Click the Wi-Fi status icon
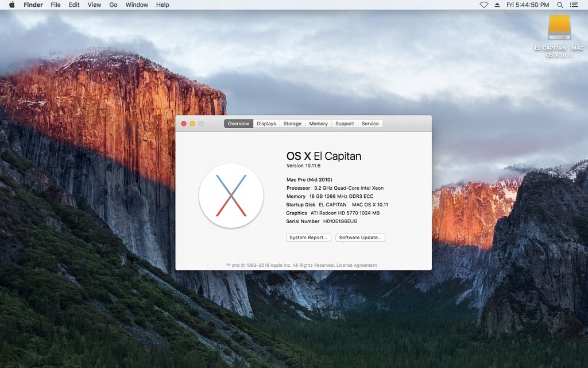Screen dimensions: 588x368 (483, 5)
